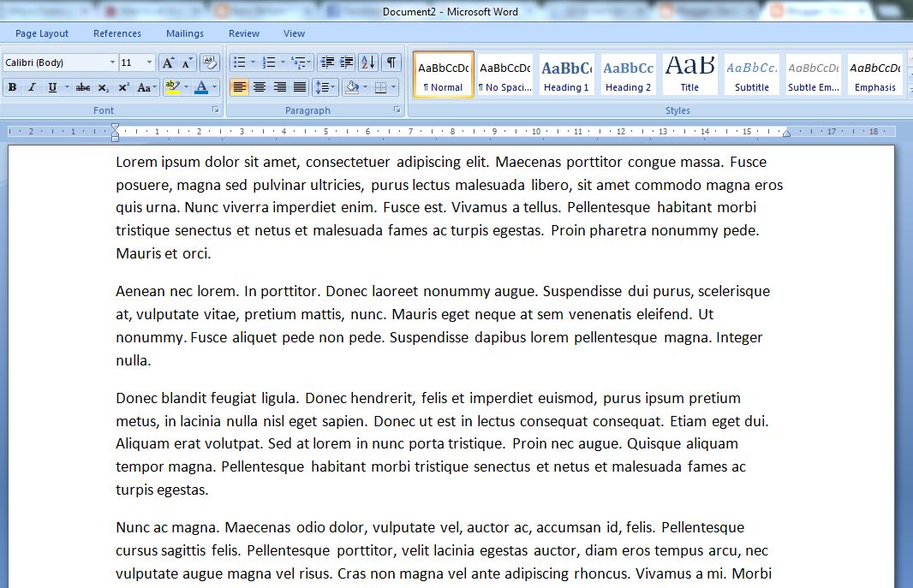Increase the indent level
Viewport: 913px width, 588px height.
click(x=346, y=62)
